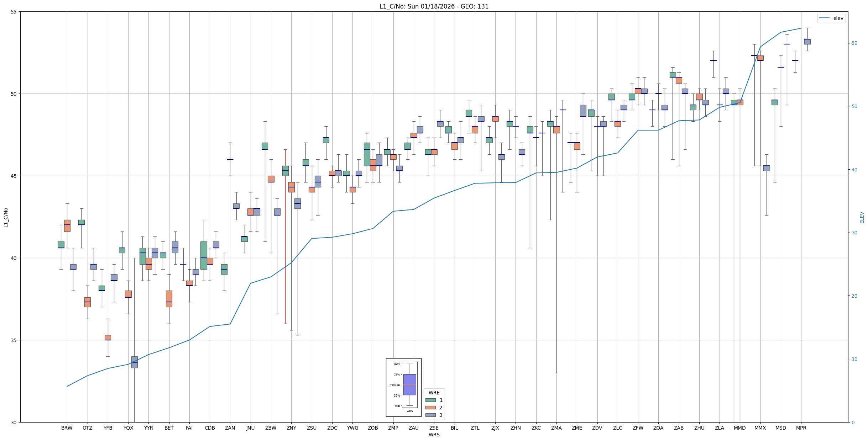Click the 60 tick on elevation axis
The image size is (868, 441).
tap(854, 43)
